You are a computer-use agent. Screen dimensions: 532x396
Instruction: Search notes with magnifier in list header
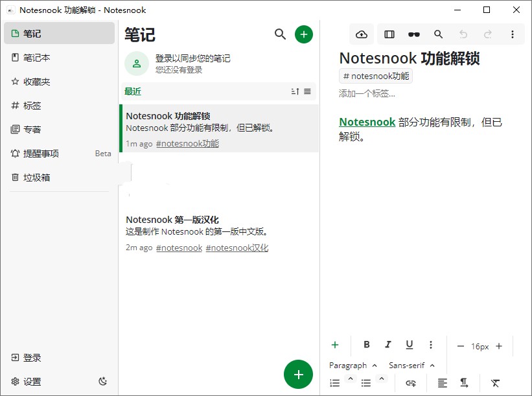pos(280,34)
